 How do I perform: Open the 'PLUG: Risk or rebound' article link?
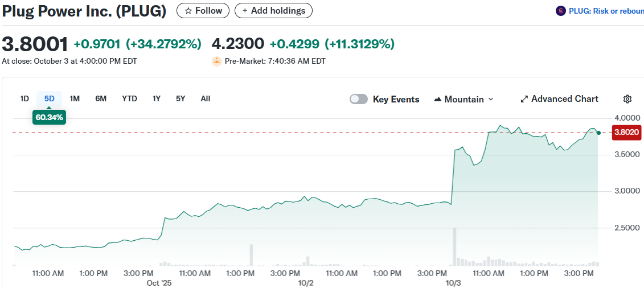click(x=606, y=11)
